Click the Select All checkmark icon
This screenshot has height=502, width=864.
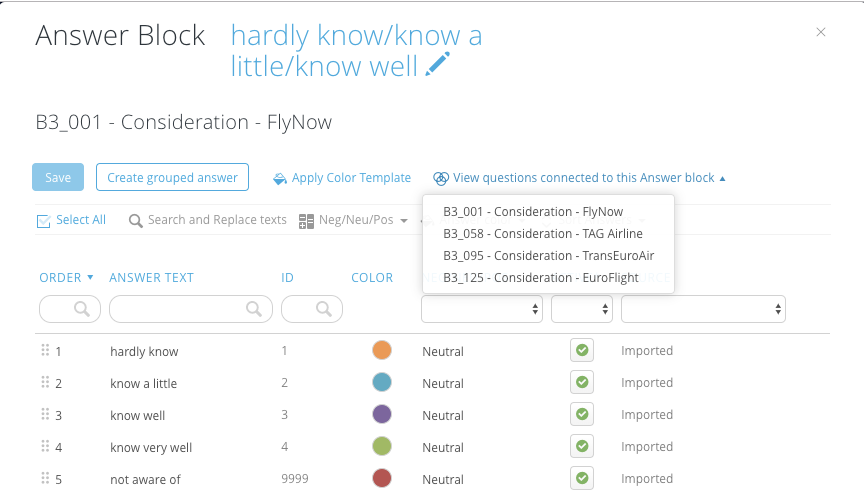[x=44, y=221]
